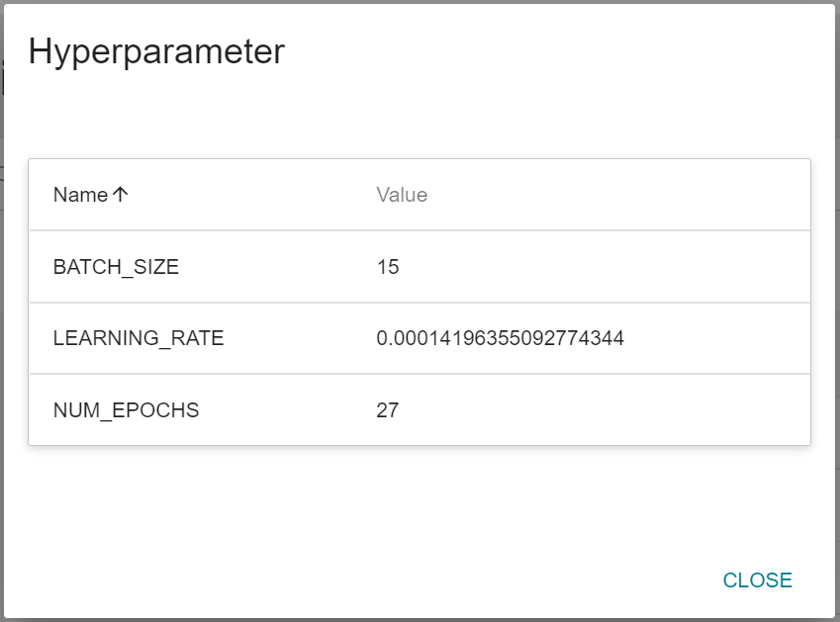
Task: Click the Hyperparameter dialog title
Action: 156,51
